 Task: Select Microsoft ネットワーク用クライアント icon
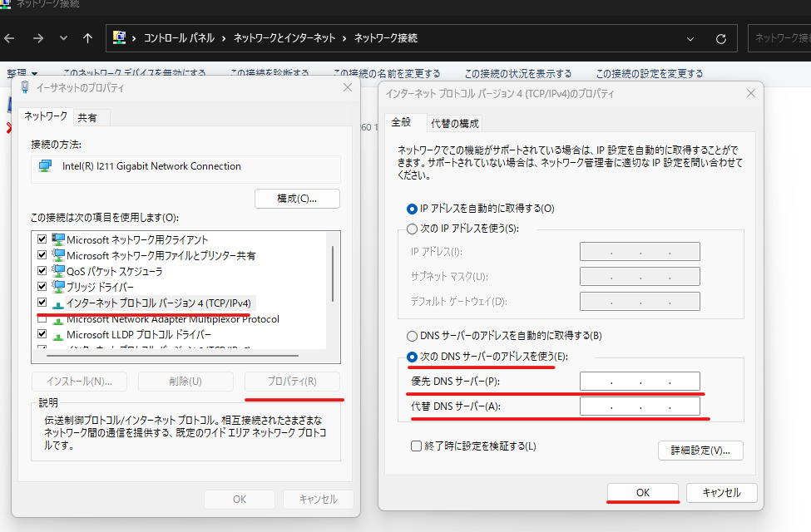tap(58, 239)
